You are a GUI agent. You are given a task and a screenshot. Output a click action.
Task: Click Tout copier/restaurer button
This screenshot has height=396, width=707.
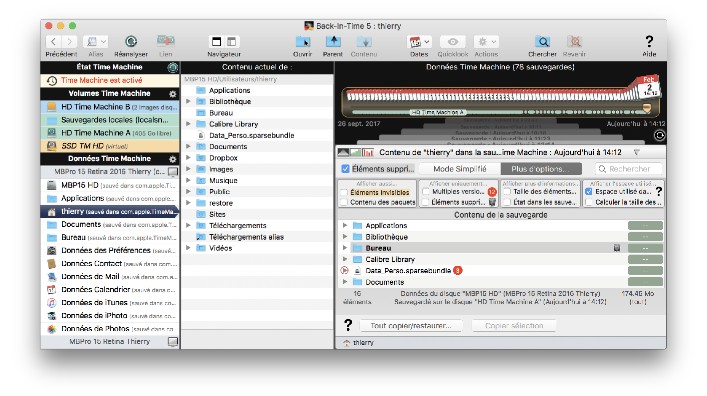(411, 326)
